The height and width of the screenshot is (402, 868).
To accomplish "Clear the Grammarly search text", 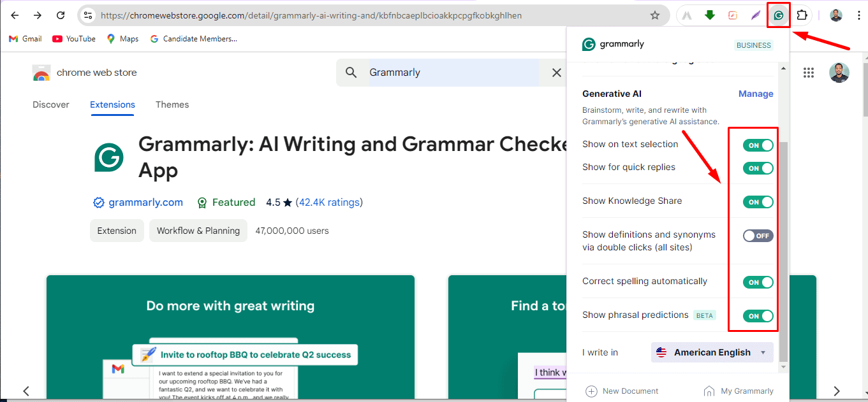I will click(556, 73).
